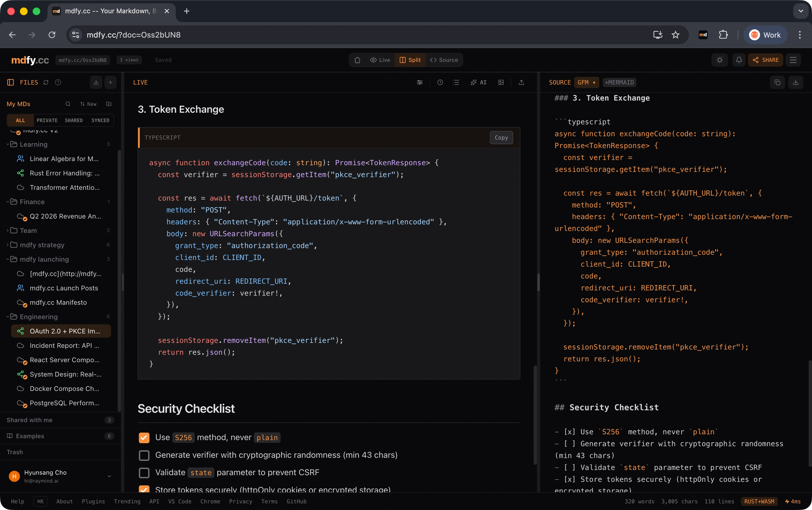
Task: Check 'Generate verifier with cryptographic randomness' box
Action: click(x=144, y=455)
